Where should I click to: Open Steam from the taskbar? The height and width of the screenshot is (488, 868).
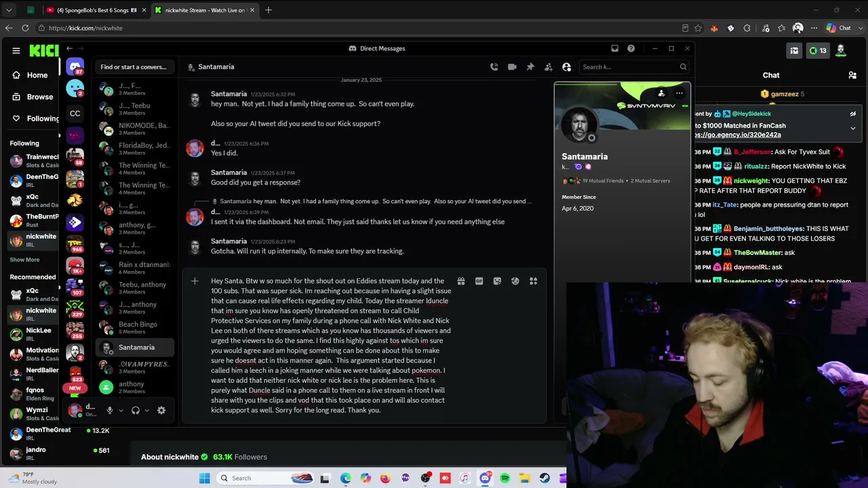click(x=545, y=479)
